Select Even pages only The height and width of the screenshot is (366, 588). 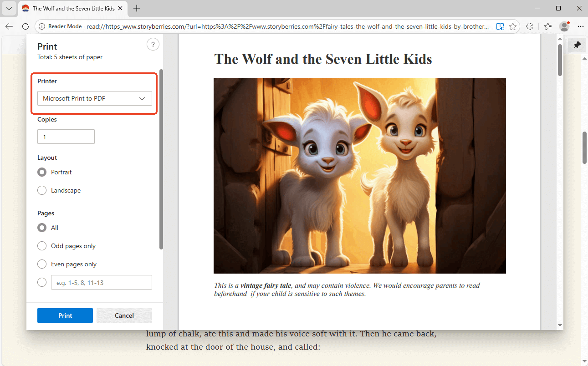coord(42,264)
